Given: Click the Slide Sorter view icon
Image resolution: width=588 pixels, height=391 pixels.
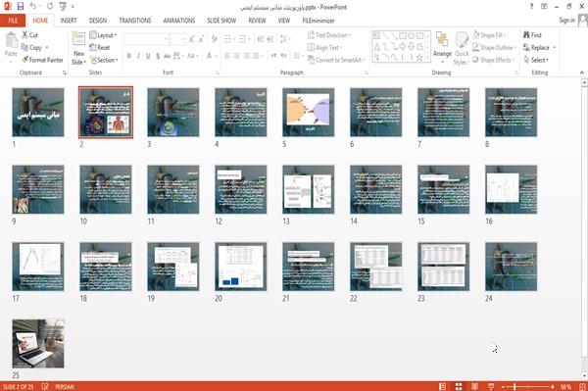Looking at the screenshot, I should click(459, 386).
